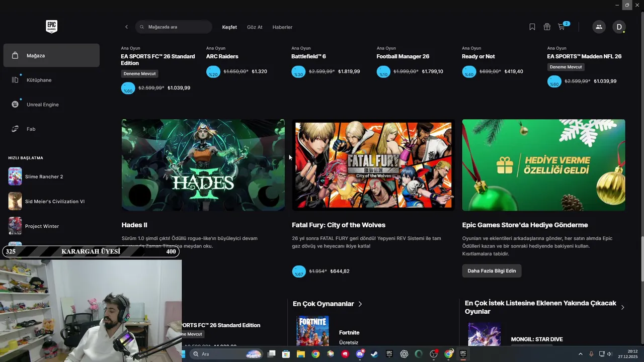This screenshot has height=362, width=644.
Task: Expand the En Çok Oynananlar list chevron
Action: [x=360, y=304]
